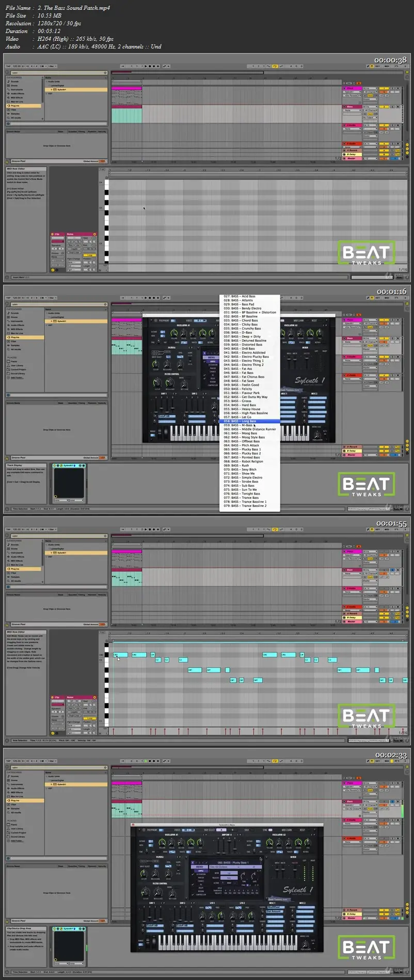Screen dimensions: 414x980
Task: Open Current Project in 00:01:16 frame browser
Action: [18, 370]
